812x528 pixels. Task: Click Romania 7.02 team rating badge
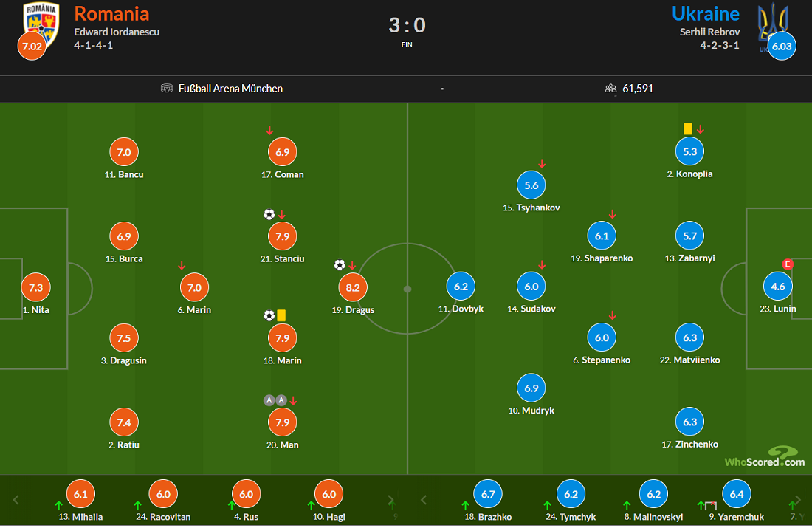(32, 46)
